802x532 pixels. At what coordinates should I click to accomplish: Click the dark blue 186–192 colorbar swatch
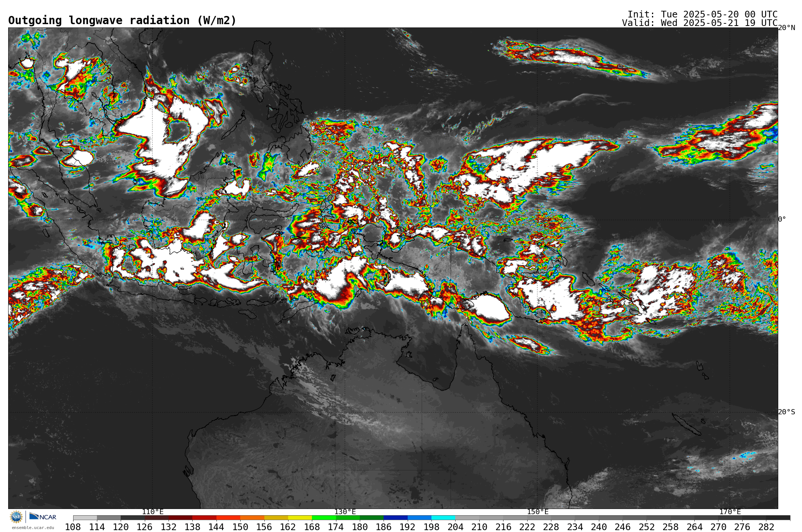pyautogui.click(x=395, y=518)
